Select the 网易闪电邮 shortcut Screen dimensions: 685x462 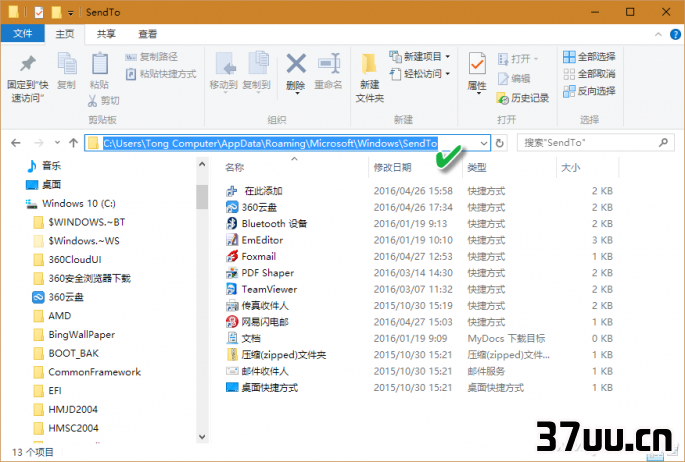point(257,322)
